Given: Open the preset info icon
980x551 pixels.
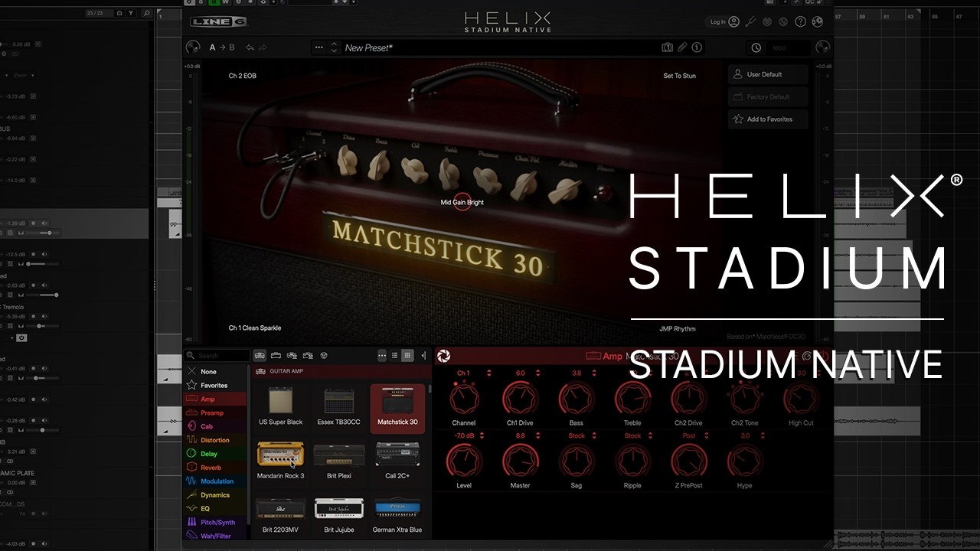Looking at the screenshot, I should (697, 47).
